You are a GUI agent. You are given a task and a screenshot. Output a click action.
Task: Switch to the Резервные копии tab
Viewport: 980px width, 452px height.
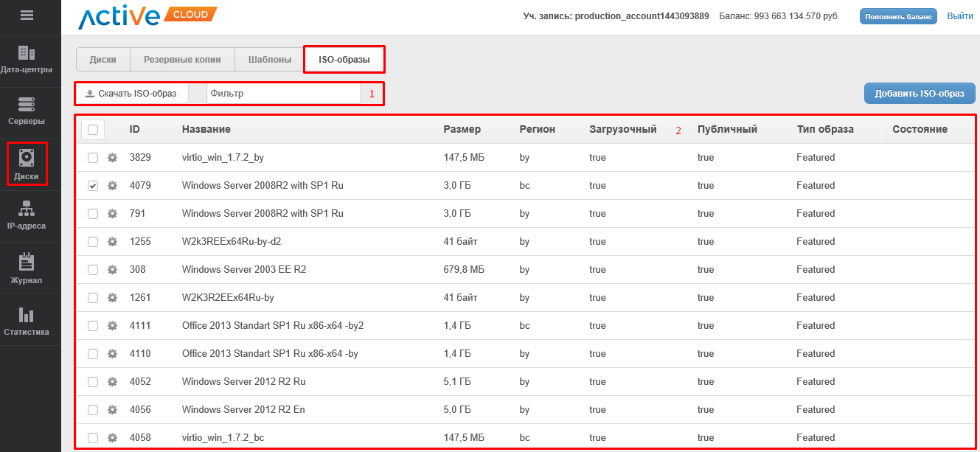click(x=182, y=60)
